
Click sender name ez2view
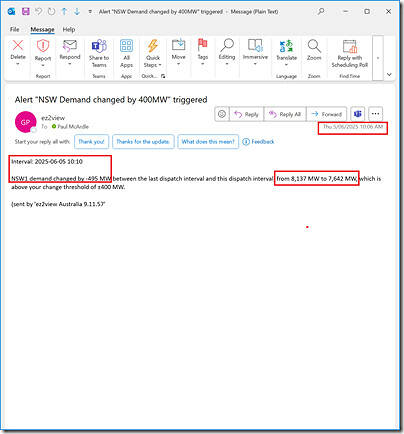click(x=53, y=118)
